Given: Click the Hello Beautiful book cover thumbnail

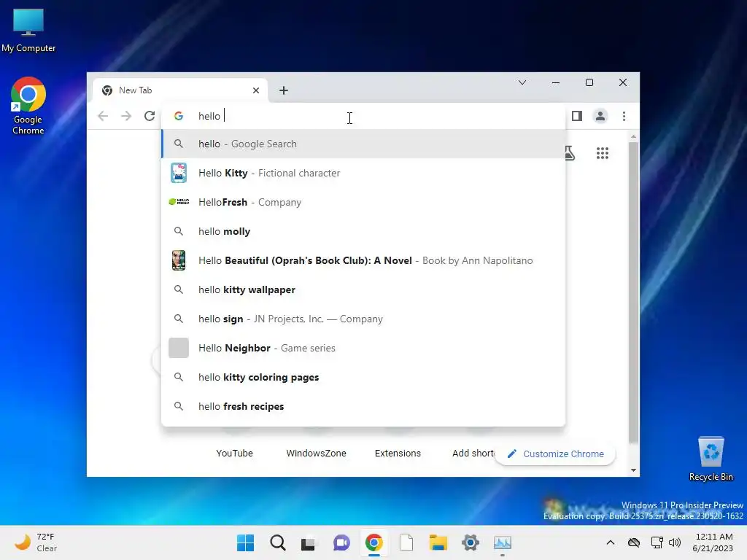Looking at the screenshot, I should [x=179, y=260].
